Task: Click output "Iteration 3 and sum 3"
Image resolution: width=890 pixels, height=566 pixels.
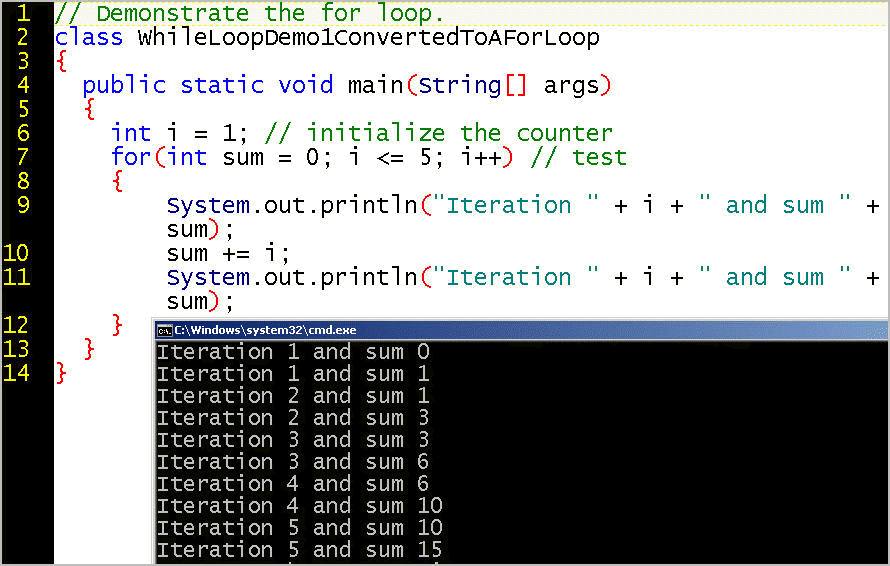Action: [293, 440]
